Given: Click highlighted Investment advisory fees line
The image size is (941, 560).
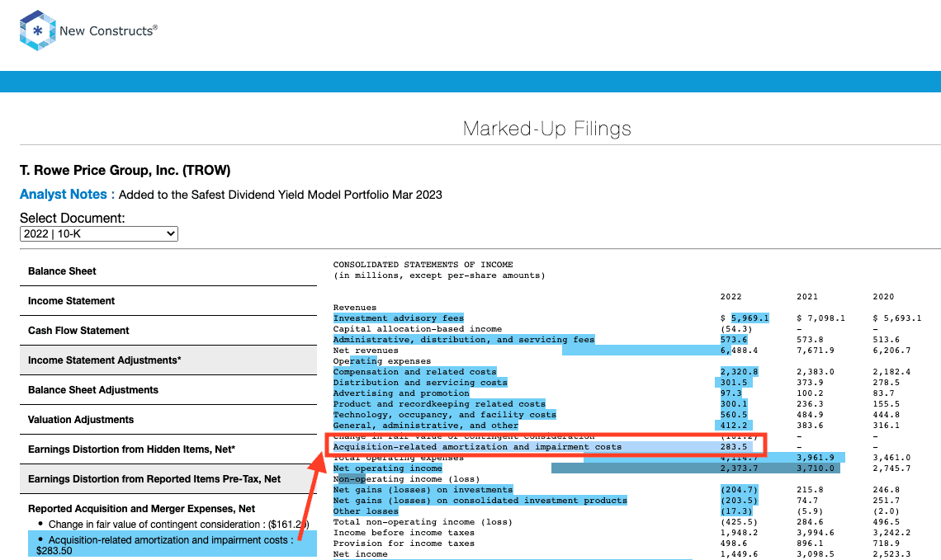Looking at the screenshot, I should tap(399, 318).
